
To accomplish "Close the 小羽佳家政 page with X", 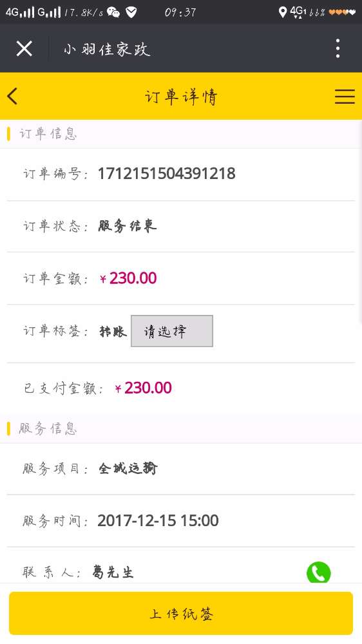I will coord(24,48).
